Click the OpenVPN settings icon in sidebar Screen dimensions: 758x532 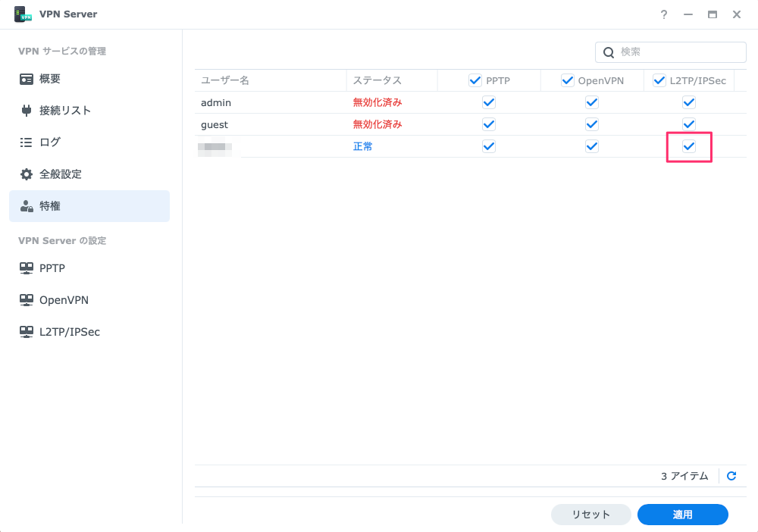tap(27, 300)
